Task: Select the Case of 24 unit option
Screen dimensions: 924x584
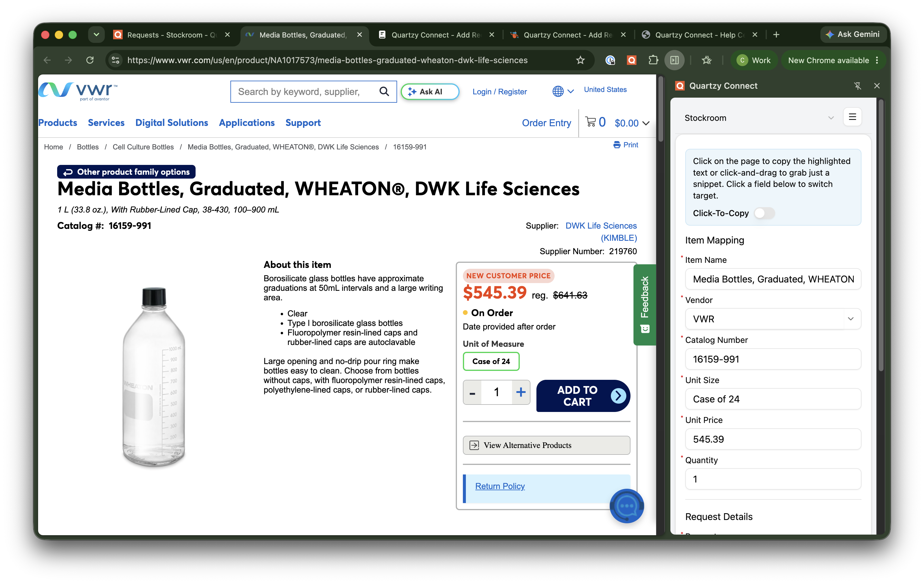Action: click(491, 361)
